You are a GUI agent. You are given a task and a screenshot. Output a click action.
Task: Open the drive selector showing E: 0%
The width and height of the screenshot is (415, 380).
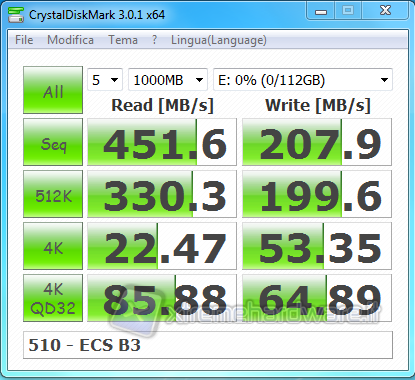tap(303, 80)
